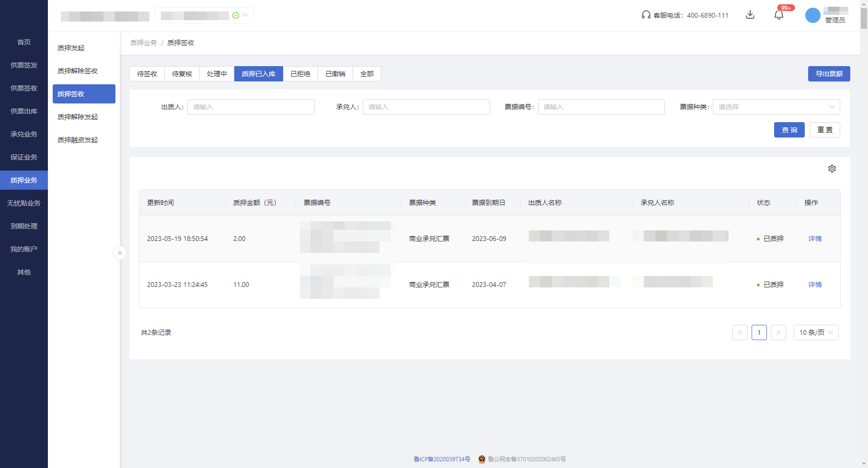
Task: Open 详情 link for 2023-05-19 record
Action: click(x=815, y=239)
